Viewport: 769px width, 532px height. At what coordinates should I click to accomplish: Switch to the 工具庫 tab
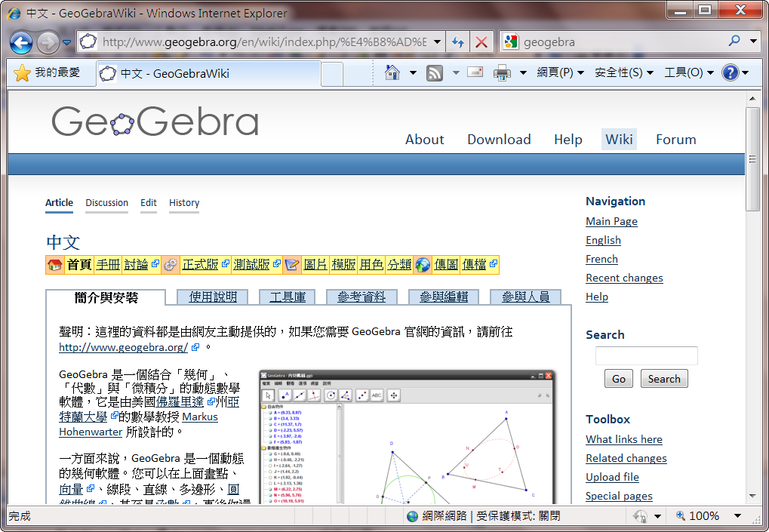pyautogui.click(x=288, y=297)
